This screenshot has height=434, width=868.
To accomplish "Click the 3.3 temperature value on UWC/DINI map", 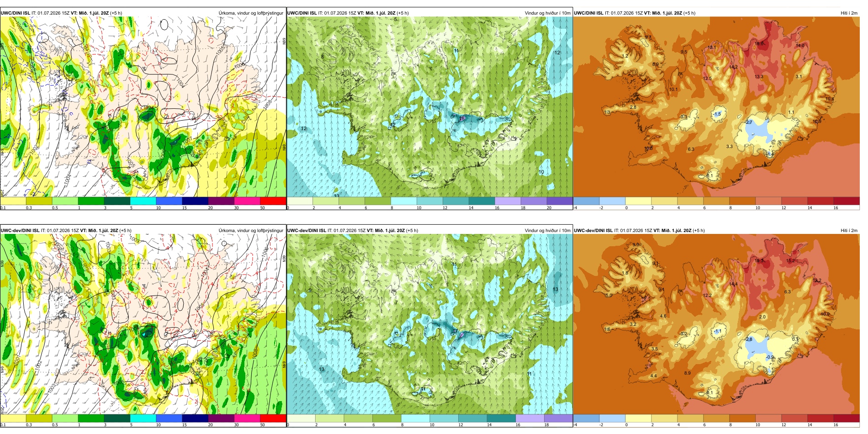I will coord(730,147).
